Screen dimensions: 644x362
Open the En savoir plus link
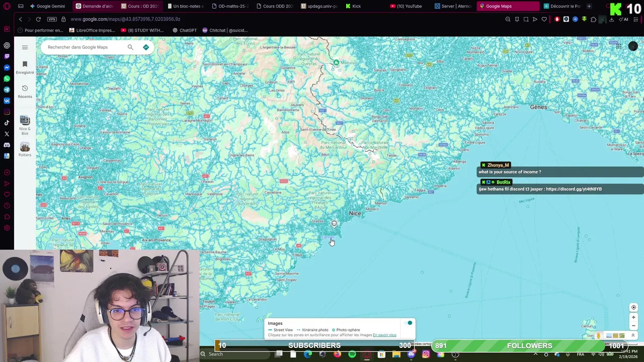[384, 335]
